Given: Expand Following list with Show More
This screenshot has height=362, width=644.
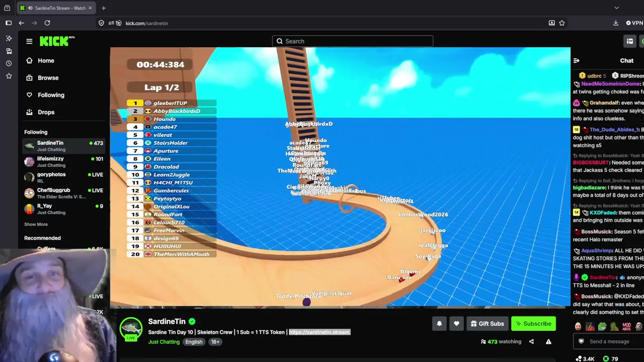Looking at the screenshot, I should (36, 224).
